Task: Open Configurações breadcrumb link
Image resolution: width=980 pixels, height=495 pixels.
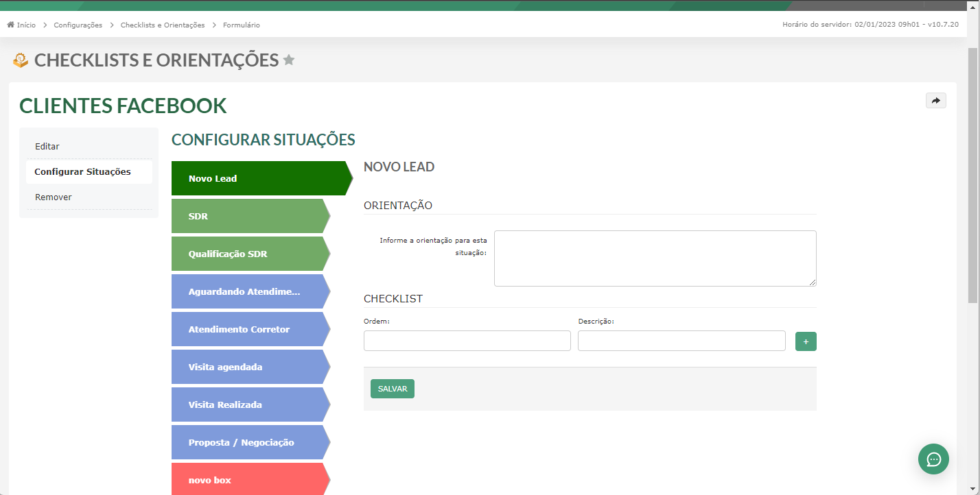Action: pos(78,25)
